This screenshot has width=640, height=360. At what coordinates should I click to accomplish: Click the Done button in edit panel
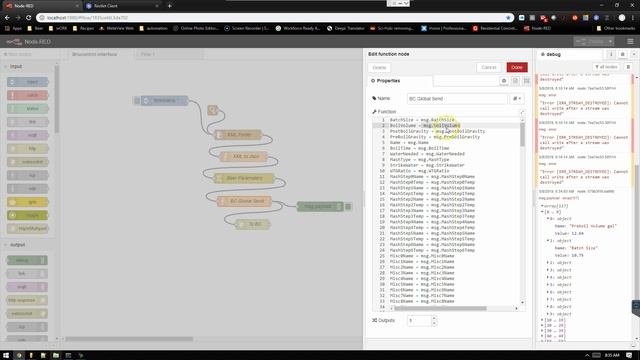coord(517,67)
